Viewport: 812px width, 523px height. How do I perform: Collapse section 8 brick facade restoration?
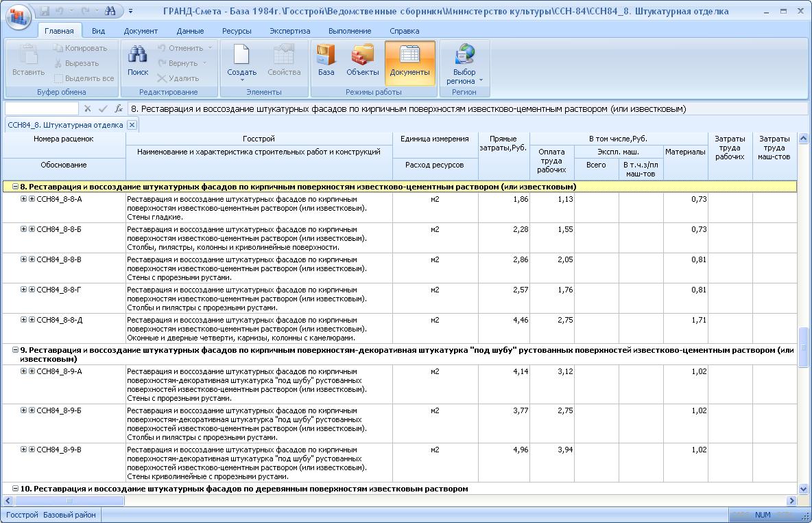point(15,187)
